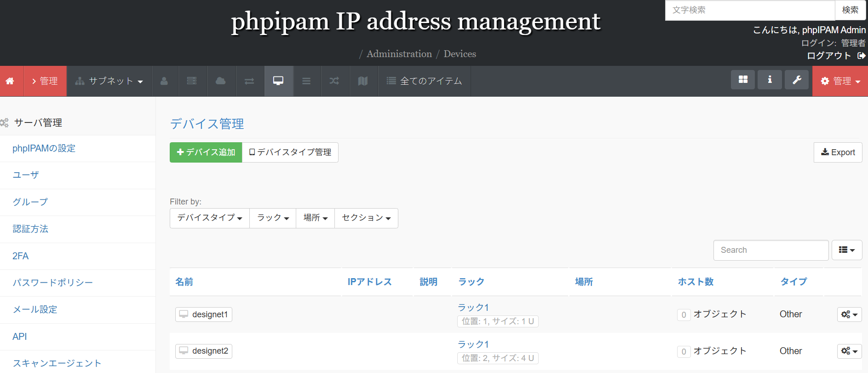The height and width of the screenshot is (373, 868).
Task: Click the 検索 search button
Action: pyautogui.click(x=851, y=10)
